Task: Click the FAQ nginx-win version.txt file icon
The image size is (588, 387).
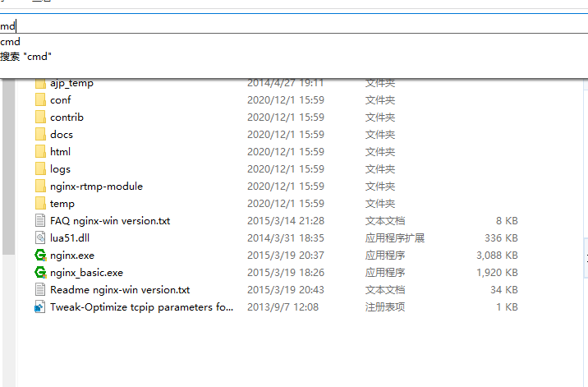Action: [40, 221]
